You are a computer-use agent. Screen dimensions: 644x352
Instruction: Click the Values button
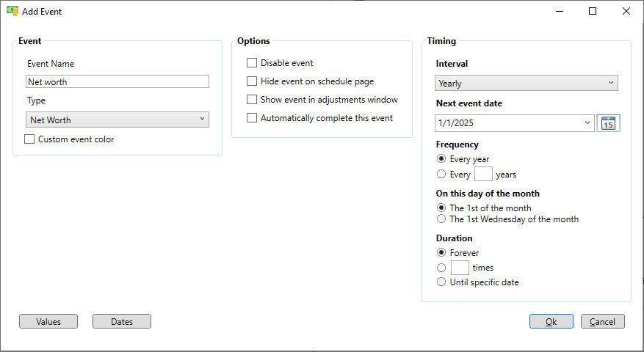pyautogui.click(x=48, y=321)
